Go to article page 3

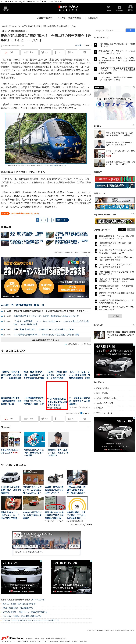tap(46, 220)
